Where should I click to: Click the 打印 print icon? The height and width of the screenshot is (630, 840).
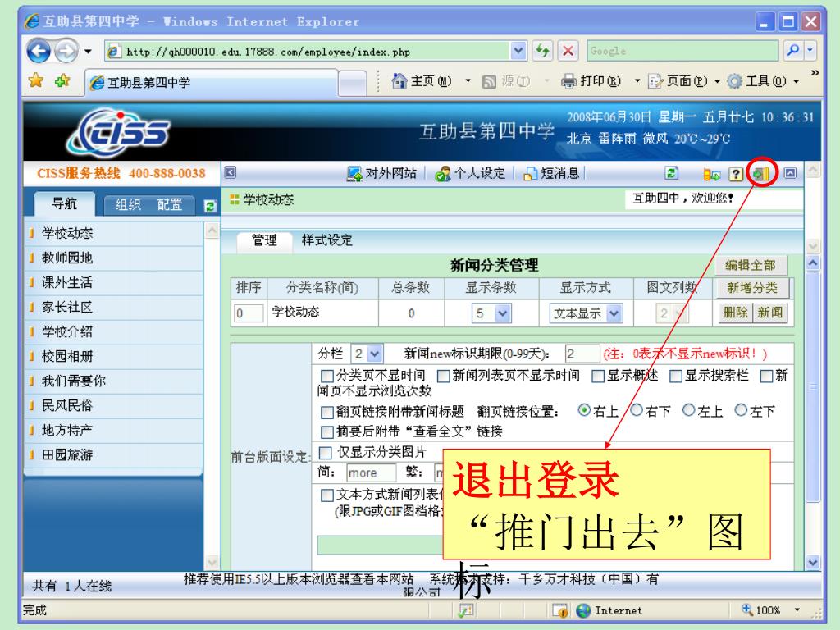pyautogui.click(x=568, y=81)
